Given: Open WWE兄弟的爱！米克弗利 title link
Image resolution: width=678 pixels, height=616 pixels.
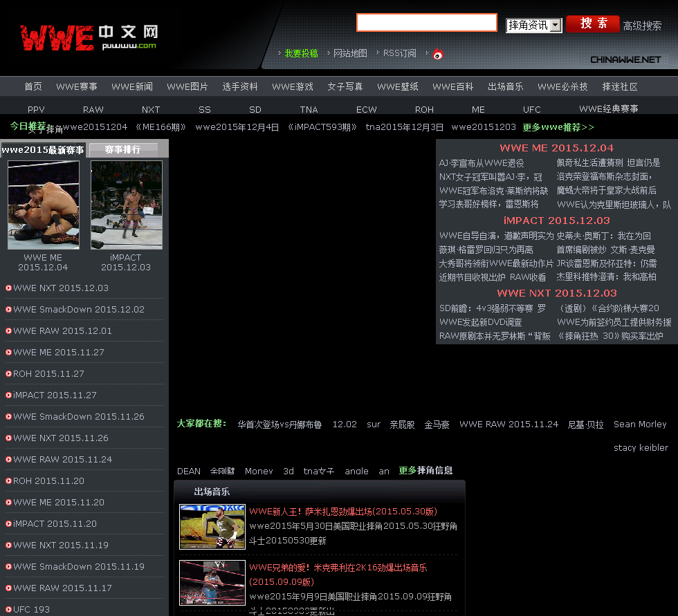Looking at the screenshot, I should (x=338, y=575).
